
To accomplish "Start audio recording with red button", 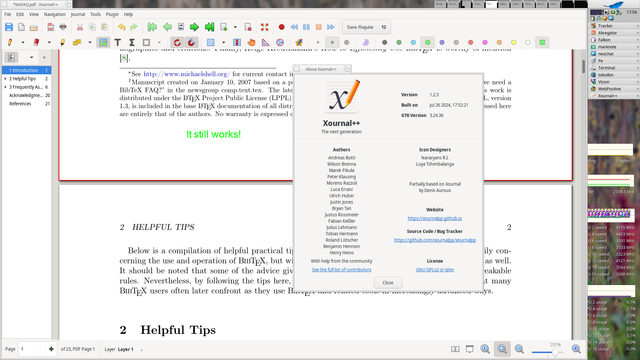I will coord(281,27).
